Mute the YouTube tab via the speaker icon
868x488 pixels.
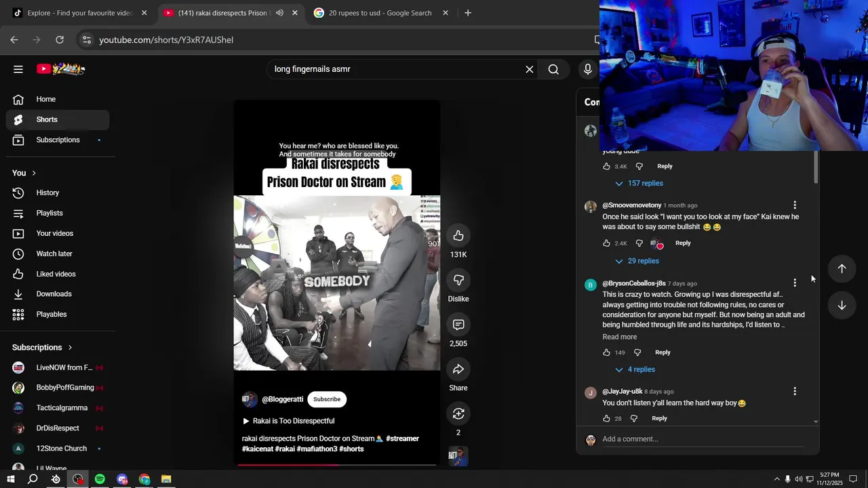pos(279,13)
